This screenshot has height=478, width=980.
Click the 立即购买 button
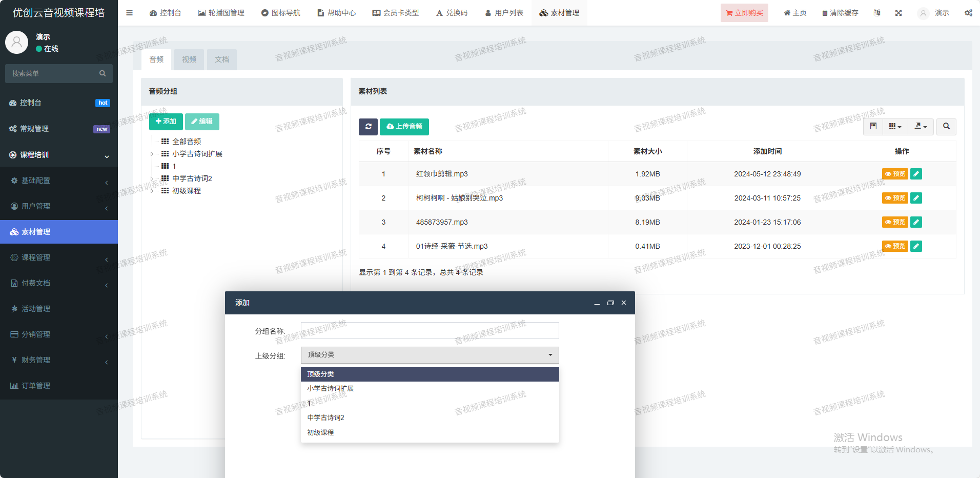point(744,13)
